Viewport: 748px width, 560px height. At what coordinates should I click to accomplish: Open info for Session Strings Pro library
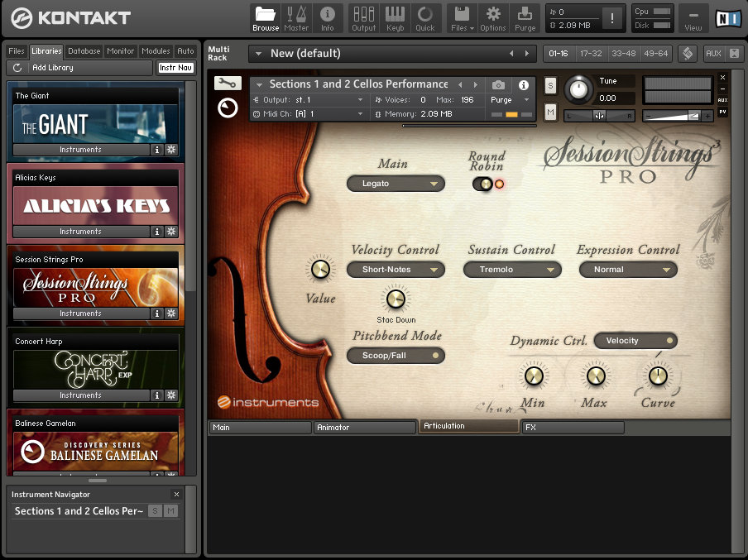click(157, 314)
